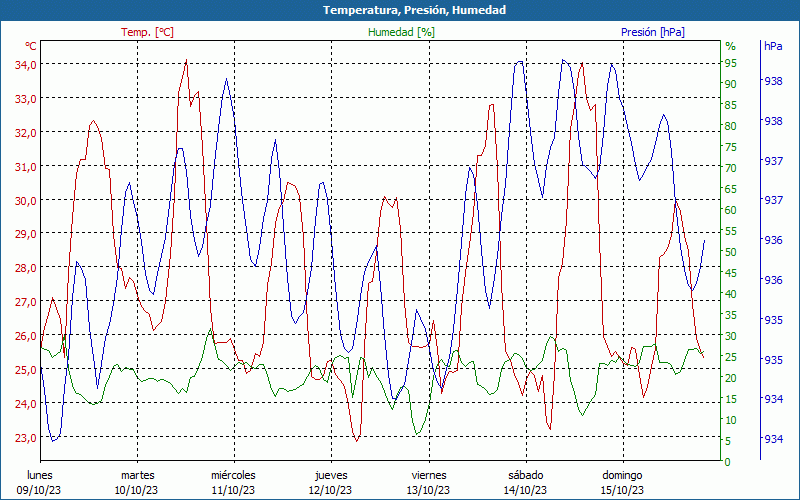Click the green "75" humidity axis value
Screen dimensions: 800x500
pyautogui.click(x=731, y=147)
